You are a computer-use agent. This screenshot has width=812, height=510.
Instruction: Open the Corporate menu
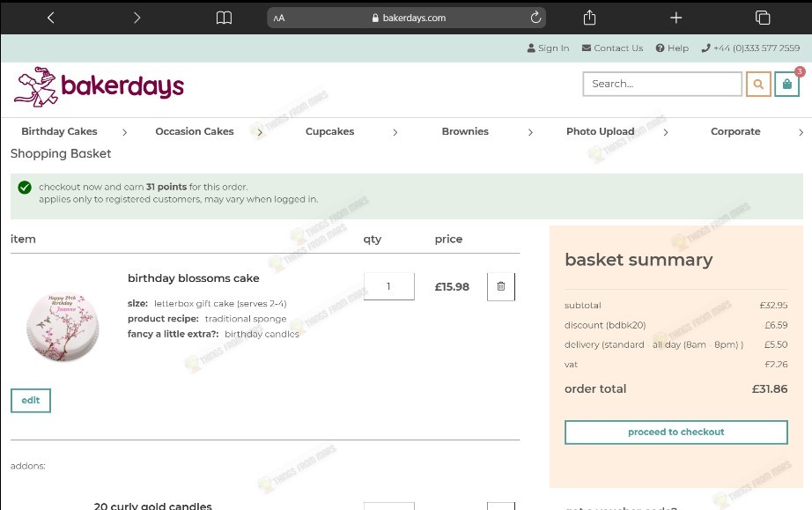[735, 131]
